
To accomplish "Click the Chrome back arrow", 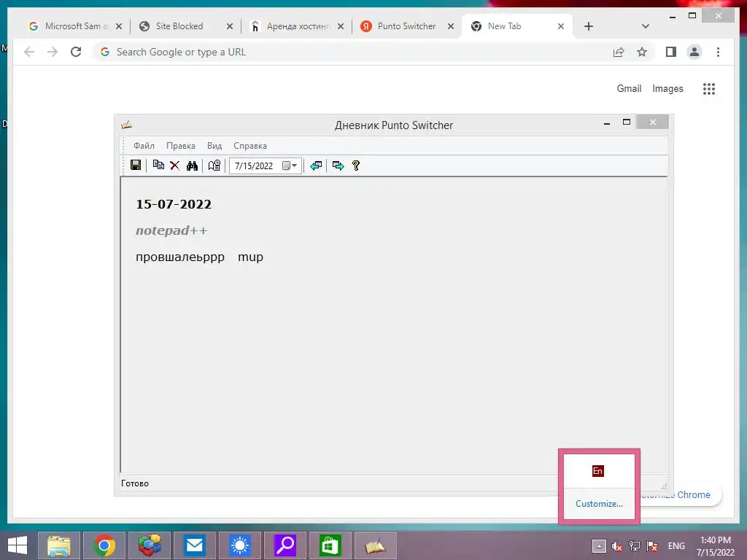I will tap(29, 52).
